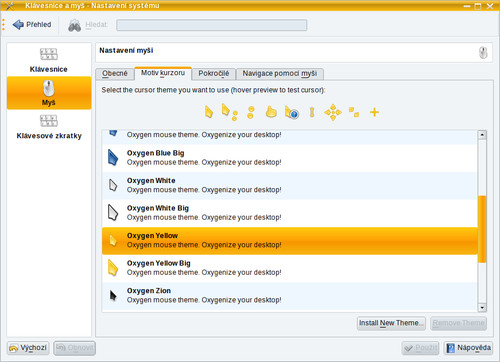Switch to the Obecné tab
Viewport: 500px width, 362px height.
pos(115,73)
